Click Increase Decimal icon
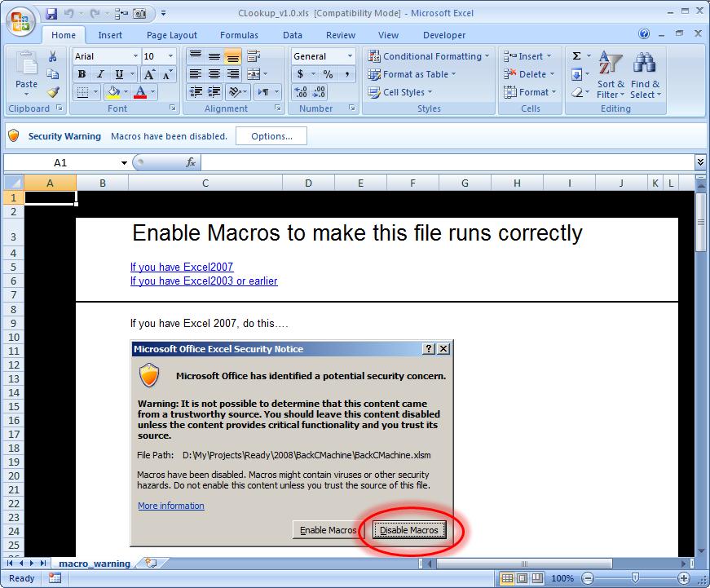 point(301,92)
